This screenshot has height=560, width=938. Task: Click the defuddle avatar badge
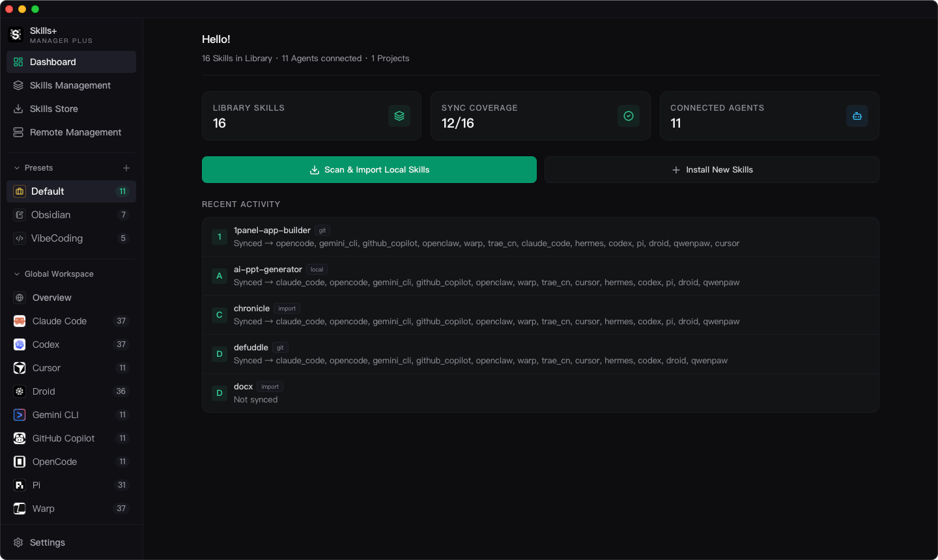220,354
